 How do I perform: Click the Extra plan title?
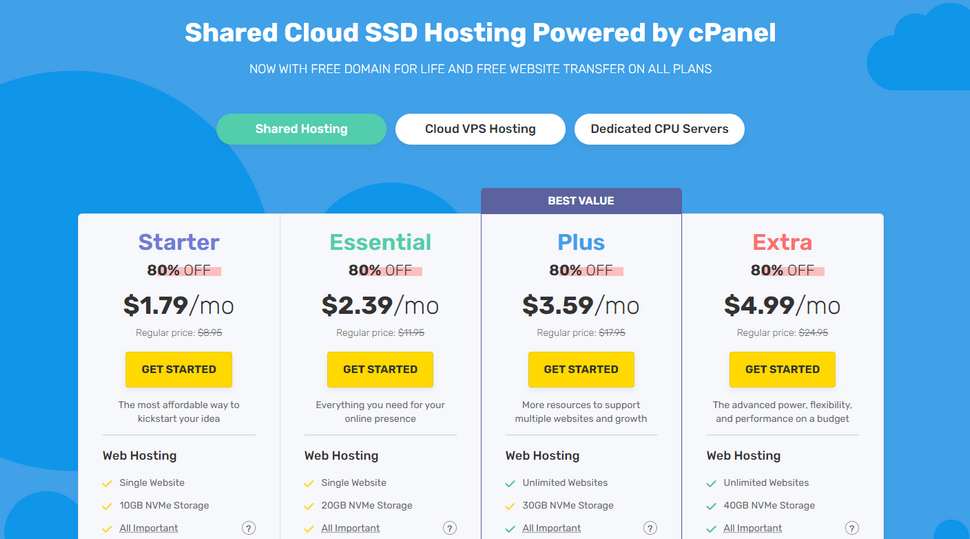coord(782,242)
